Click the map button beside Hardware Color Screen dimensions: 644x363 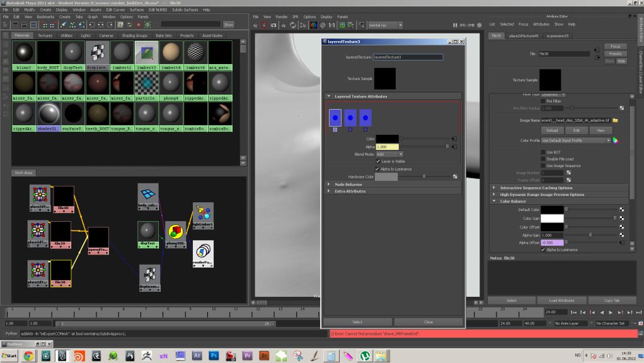click(x=455, y=176)
